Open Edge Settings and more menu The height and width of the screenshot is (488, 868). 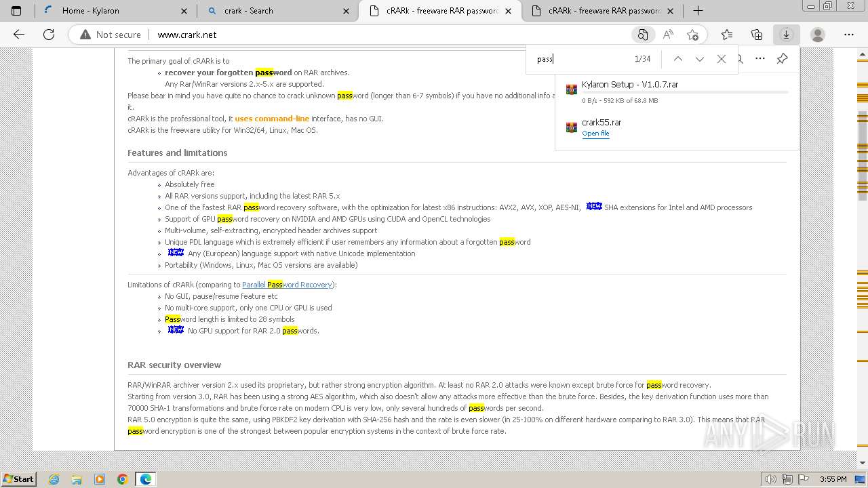(849, 35)
